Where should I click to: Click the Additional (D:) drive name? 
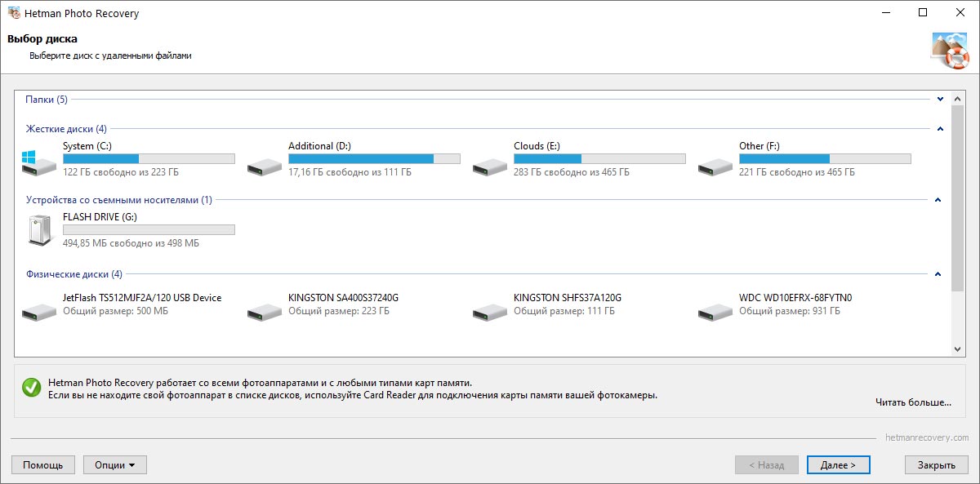pyautogui.click(x=319, y=146)
